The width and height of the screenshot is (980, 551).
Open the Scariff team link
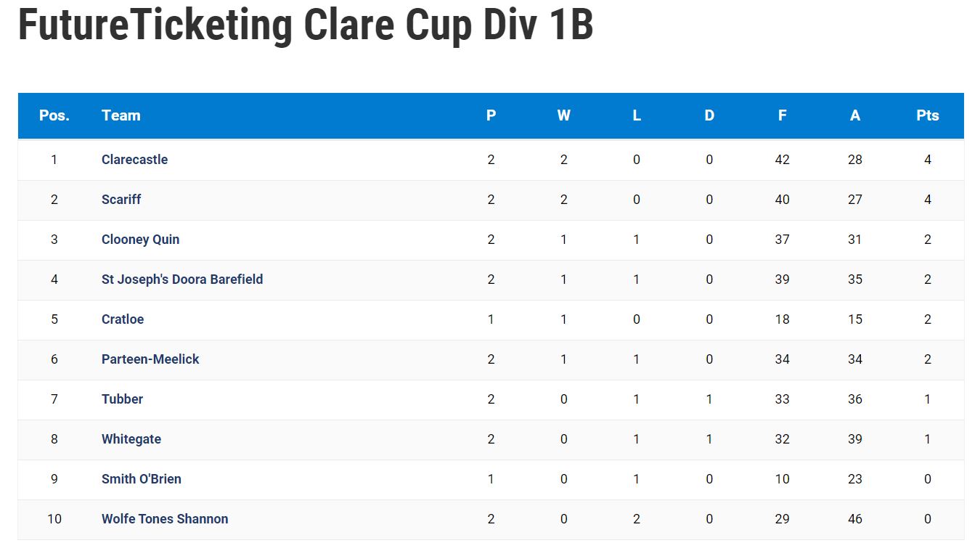coord(121,200)
